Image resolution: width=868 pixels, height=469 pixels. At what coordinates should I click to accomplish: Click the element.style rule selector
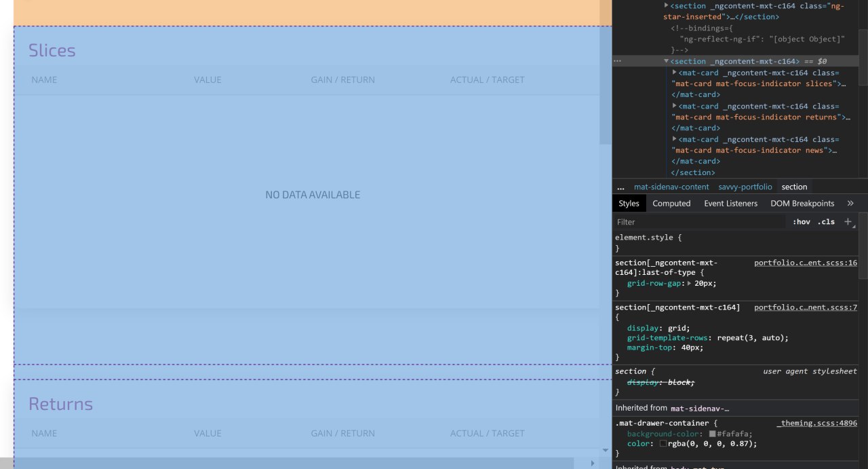(646, 238)
